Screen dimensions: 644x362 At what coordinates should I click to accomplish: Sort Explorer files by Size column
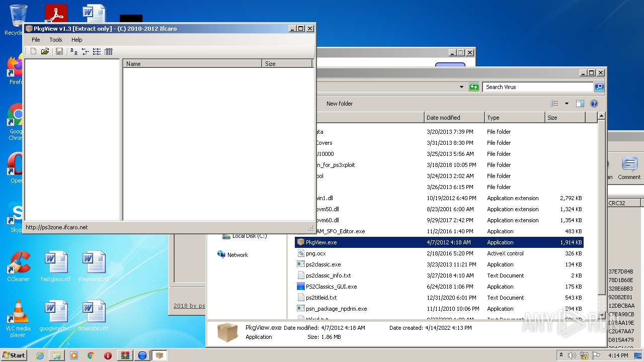point(565,118)
